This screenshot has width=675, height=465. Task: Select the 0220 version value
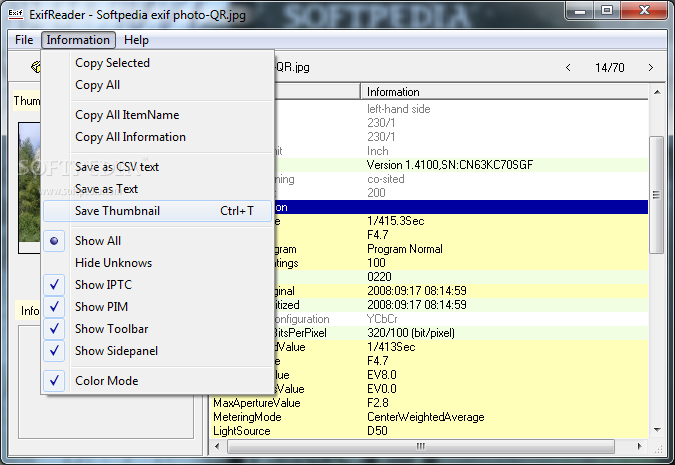tap(379, 277)
